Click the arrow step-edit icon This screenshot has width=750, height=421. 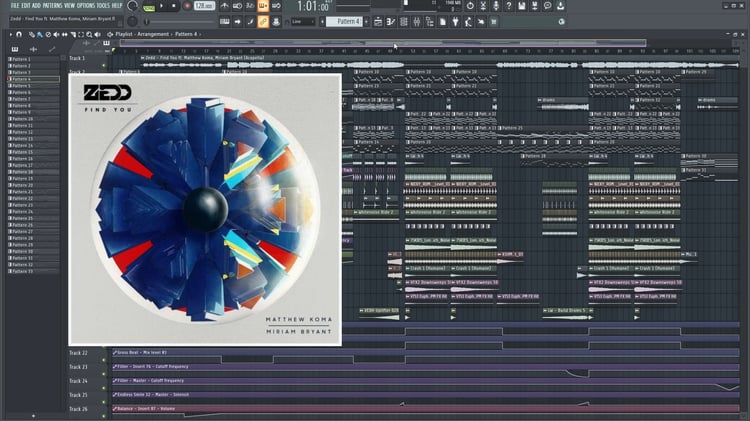tap(237, 22)
